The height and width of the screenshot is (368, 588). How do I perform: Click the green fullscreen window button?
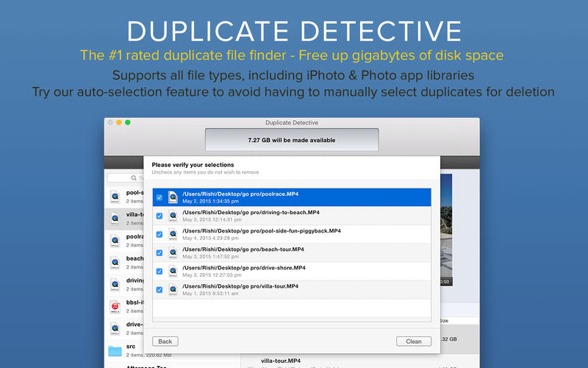128,122
